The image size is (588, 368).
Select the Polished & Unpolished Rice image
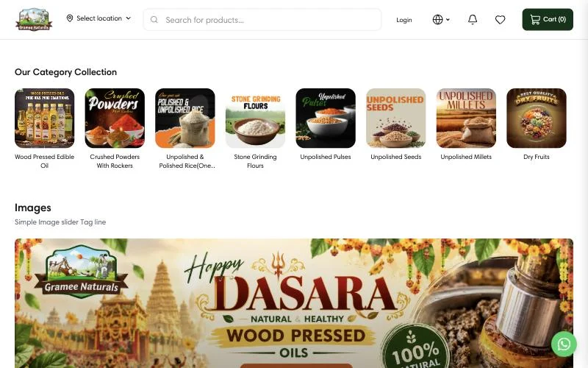(x=185, y=118)
